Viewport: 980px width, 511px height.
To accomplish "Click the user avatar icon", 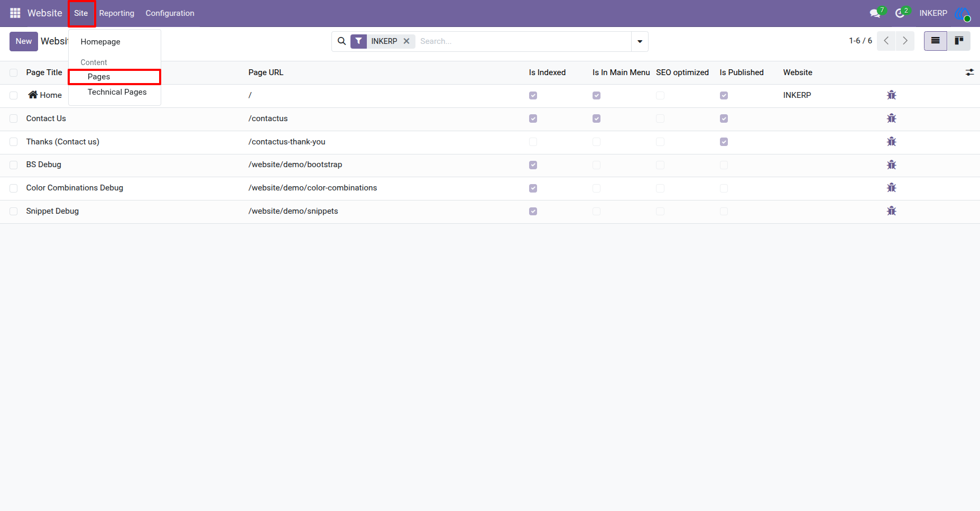I will click(x=963, y=14).
